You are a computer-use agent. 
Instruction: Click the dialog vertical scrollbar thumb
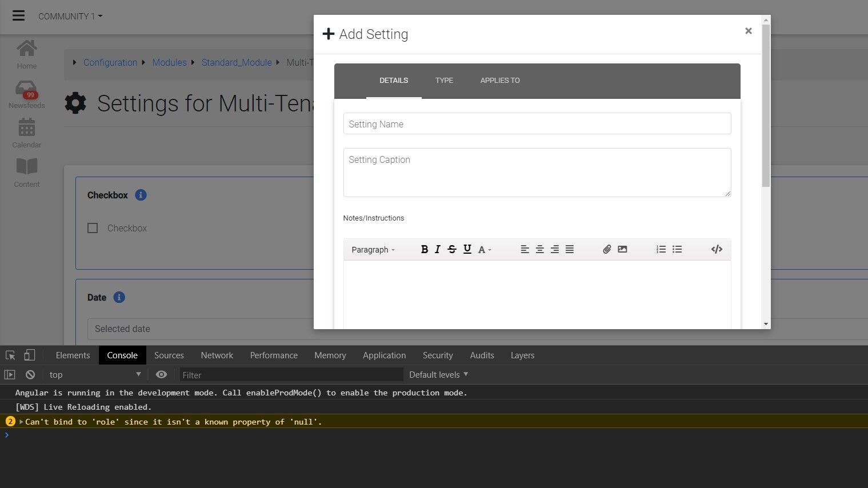click(x=766, y=106)
